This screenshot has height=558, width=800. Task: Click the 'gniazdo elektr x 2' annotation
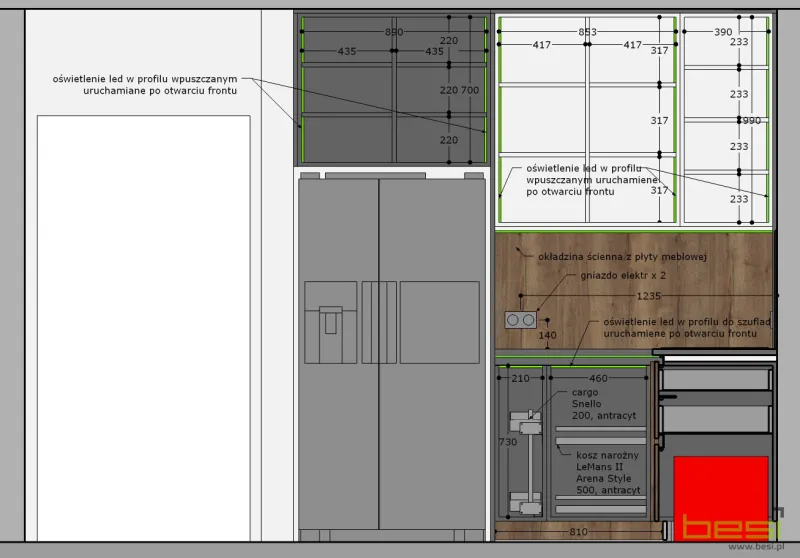click(x=623, y=275)
